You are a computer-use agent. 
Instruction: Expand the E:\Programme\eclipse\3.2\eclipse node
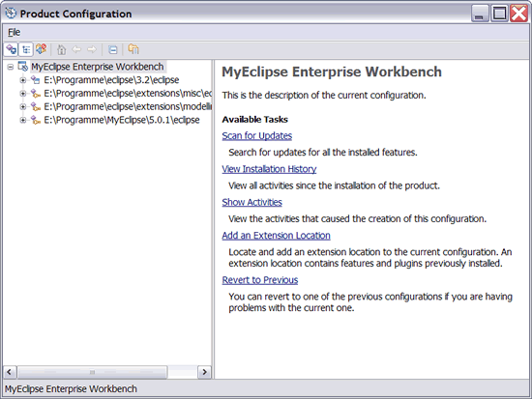[23, 80]
